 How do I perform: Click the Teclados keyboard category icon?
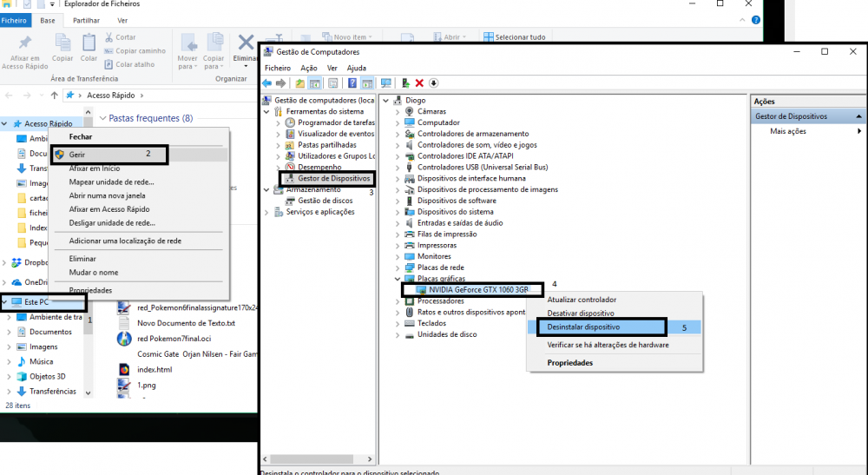click(410, 323)
